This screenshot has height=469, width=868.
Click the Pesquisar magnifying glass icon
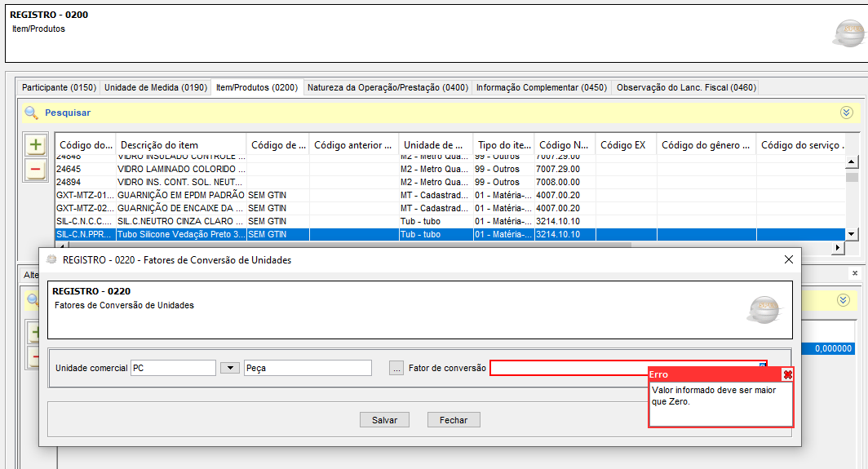click(31, 113)
